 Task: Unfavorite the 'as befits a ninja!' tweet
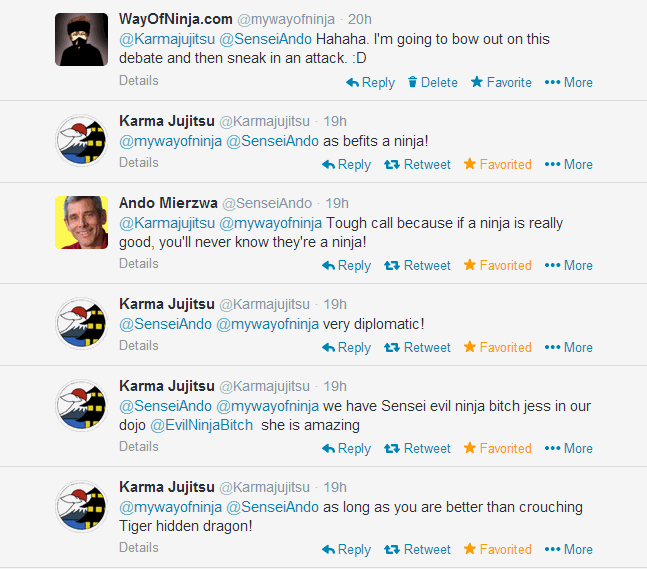[x=497, y=164]
